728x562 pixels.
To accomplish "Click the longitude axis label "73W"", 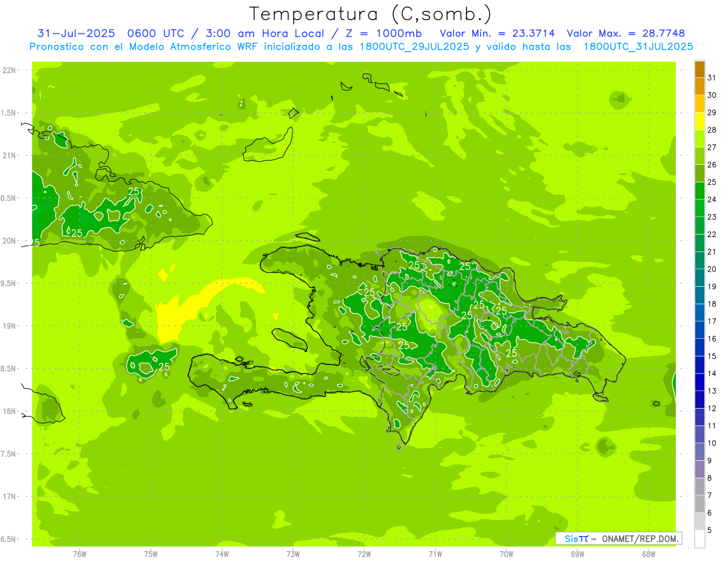I will point(293,554).
